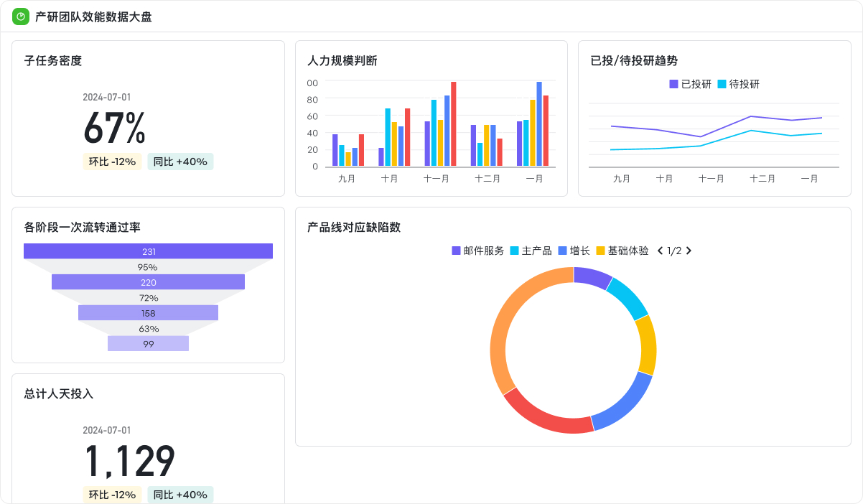This screenshot has width=863, height=504.
Task: Click the 环比 -12% tag under 子任务密度
Action: pos(112,162)
